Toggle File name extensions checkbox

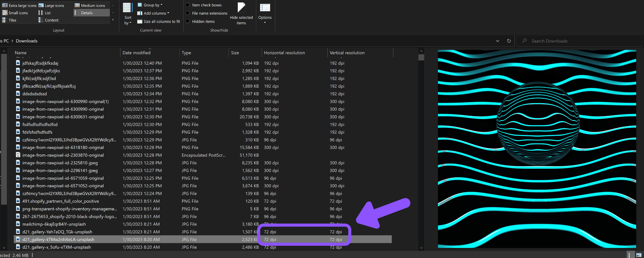207,13
